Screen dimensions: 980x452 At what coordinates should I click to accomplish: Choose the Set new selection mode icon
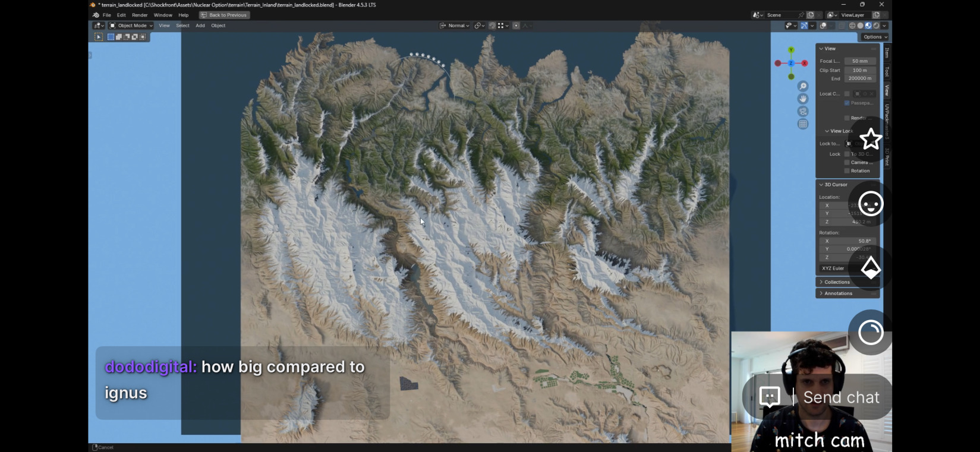tap(111, 37)
